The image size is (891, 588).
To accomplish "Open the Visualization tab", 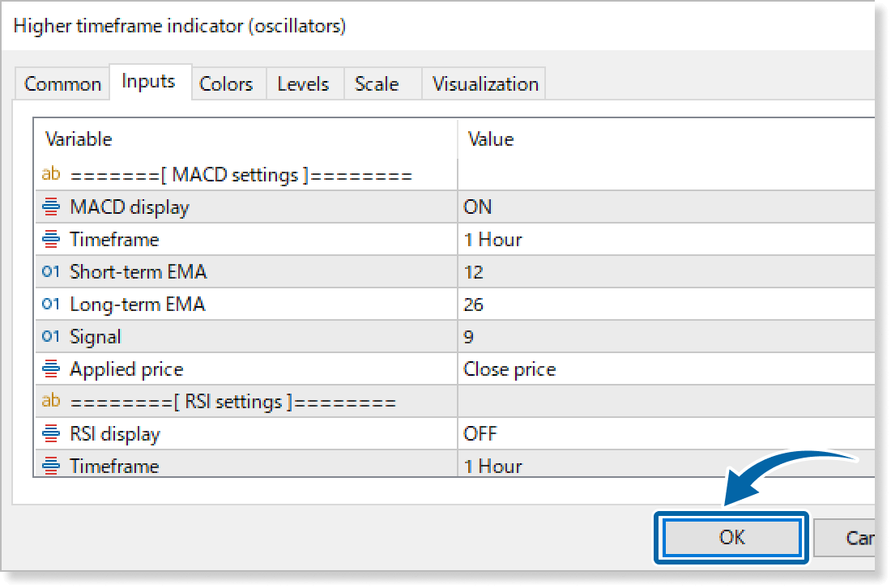I will pyautogui.click(x=485, y=84).
